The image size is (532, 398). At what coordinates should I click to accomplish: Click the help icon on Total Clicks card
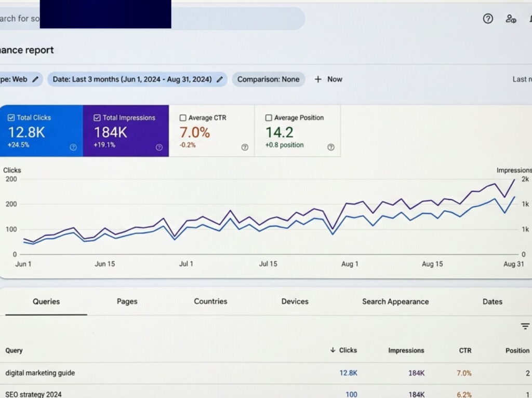73,147
